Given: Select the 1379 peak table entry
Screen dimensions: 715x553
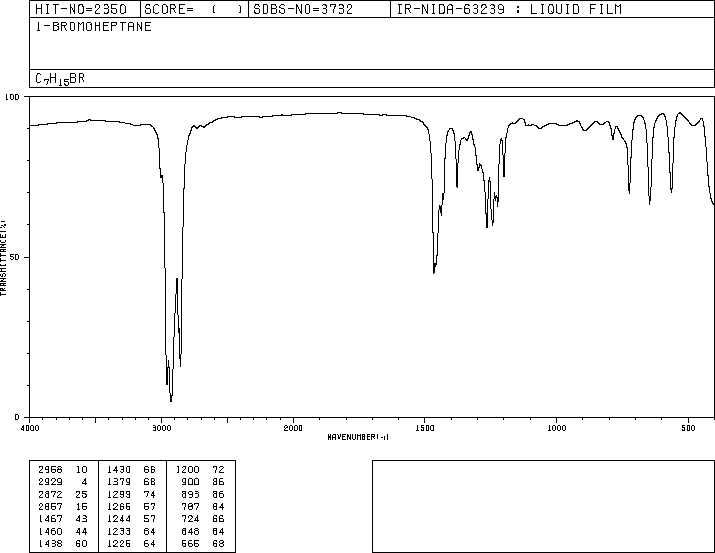Looking at the screenshot, I should point(119,482).
